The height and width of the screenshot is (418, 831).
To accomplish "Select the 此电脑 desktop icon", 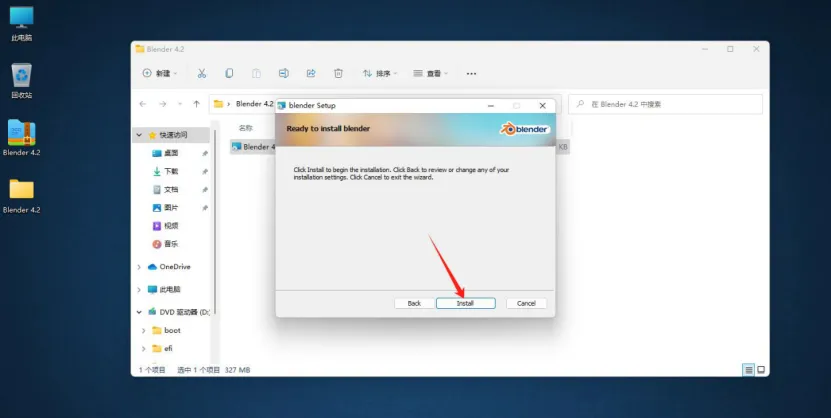I will tap(21, 24).
